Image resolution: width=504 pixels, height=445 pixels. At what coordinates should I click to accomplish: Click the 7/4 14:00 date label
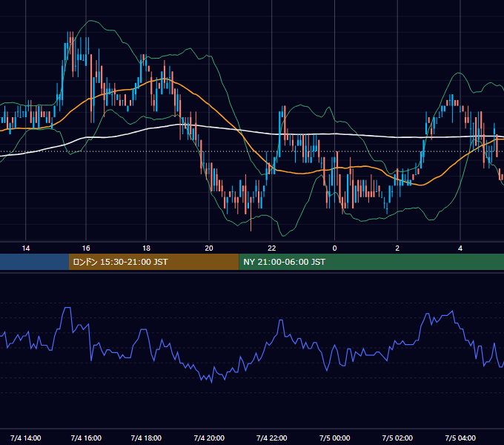tap(26, 438)
